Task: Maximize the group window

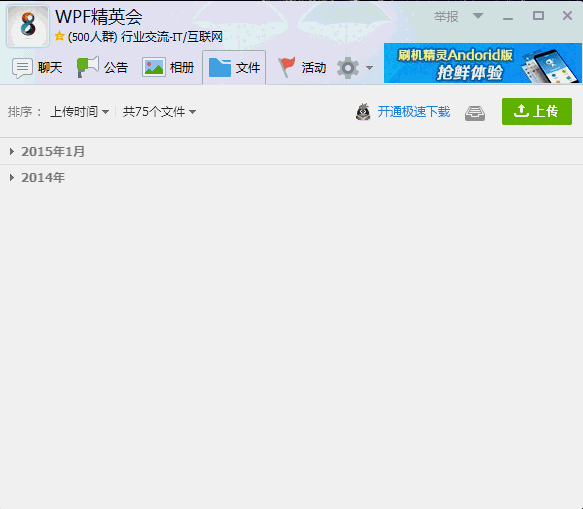Action: [x=538, y=16]
